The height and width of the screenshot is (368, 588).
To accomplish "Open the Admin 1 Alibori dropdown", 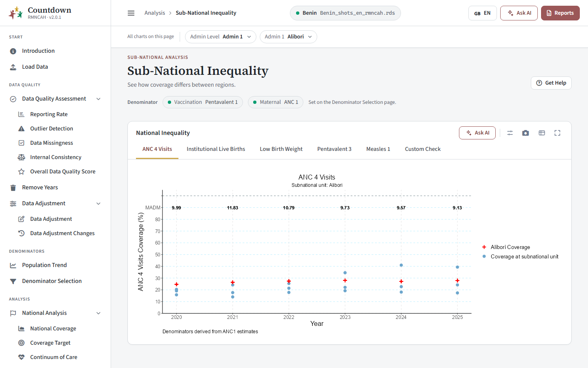I will pyautogui.click(x=288, y=37).
